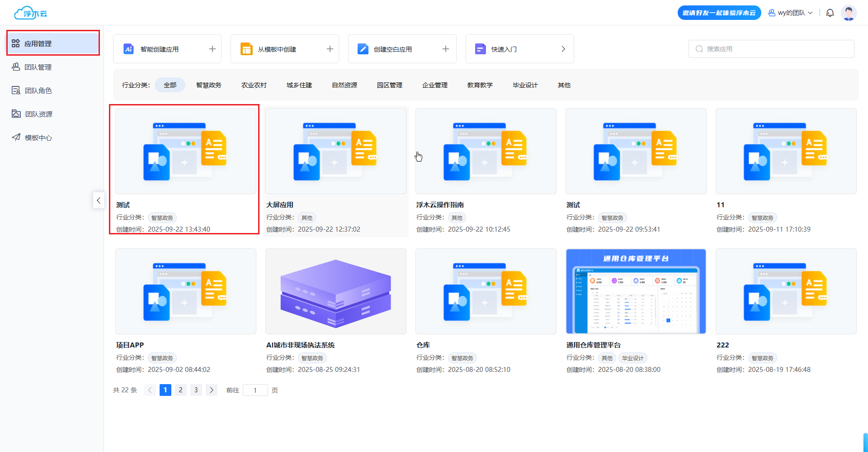Screen dimensions: 868x452
Task: Click the 邀请好友一起体验浮木云 button
Action: pyautogui.click(x=719, y=13)
